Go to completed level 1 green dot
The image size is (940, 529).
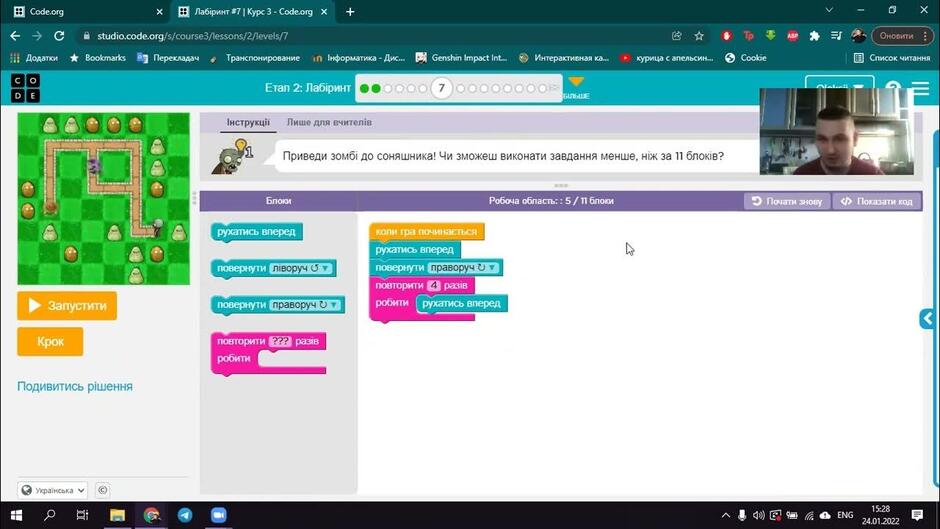pos(364,89)
